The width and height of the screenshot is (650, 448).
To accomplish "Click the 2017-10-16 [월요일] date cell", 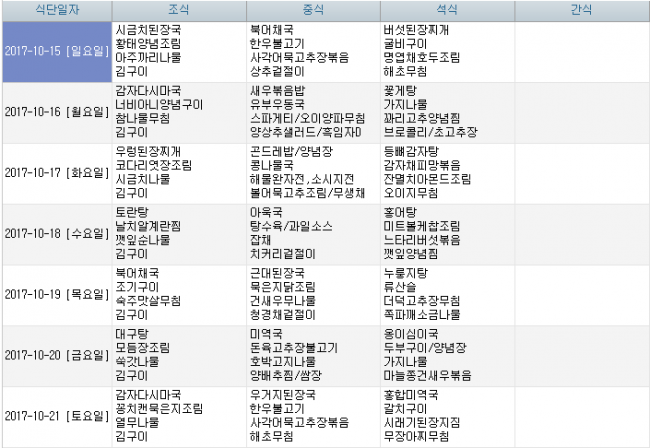I will 55,112.
